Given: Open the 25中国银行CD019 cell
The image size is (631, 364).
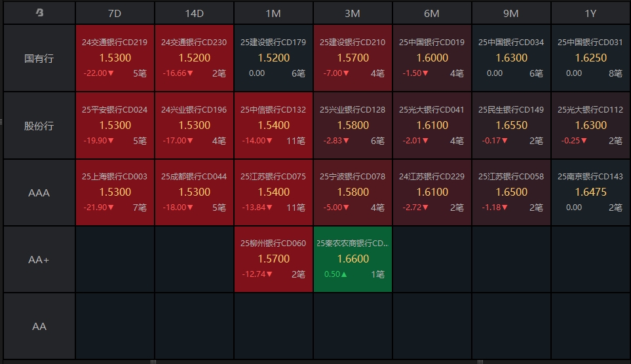Looking at the screenshot, I should pos(432,58).
